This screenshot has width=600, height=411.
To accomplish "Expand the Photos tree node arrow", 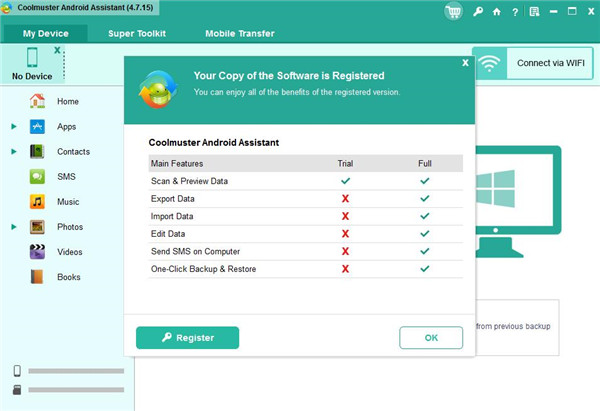I will pyautogui.click(x=14, y=227).
